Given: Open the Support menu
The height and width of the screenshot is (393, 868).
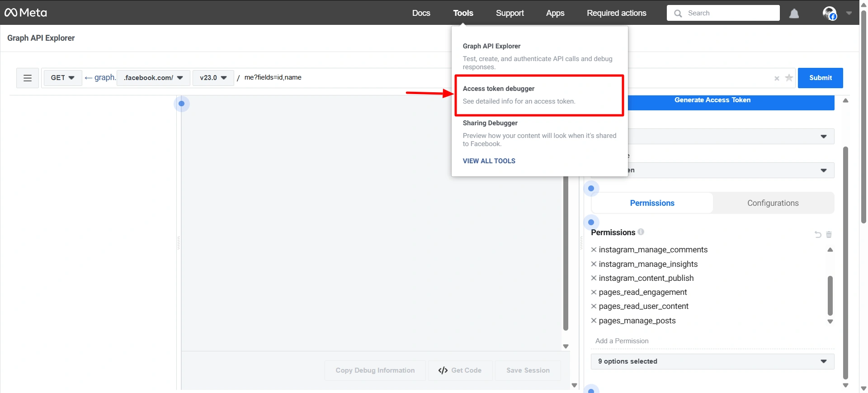Looking at the screenshot, I should click(509, 13).
